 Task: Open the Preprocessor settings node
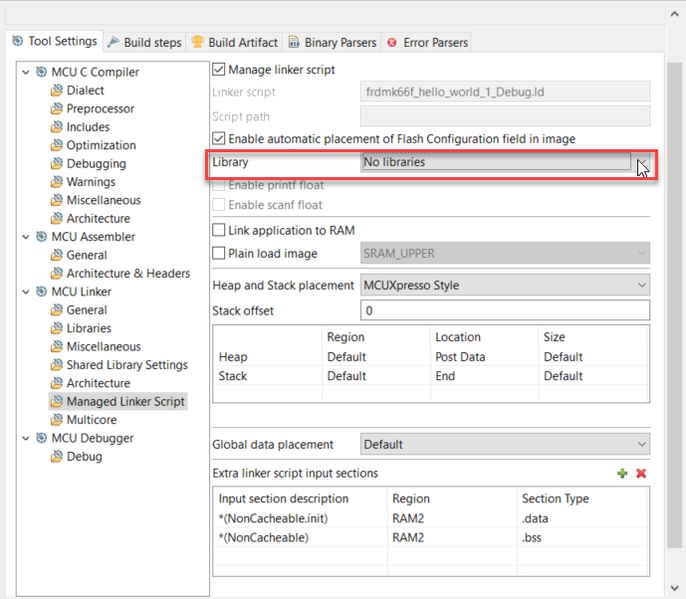coord(100,108)
